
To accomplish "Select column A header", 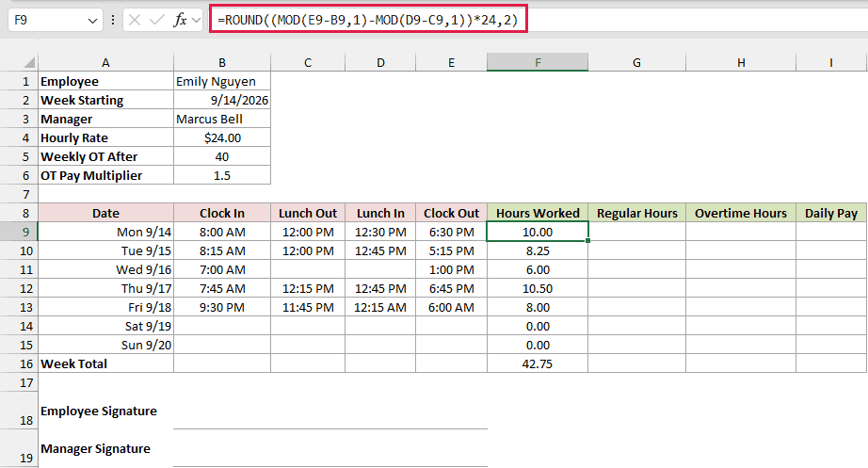I will (x=105, y=62).
